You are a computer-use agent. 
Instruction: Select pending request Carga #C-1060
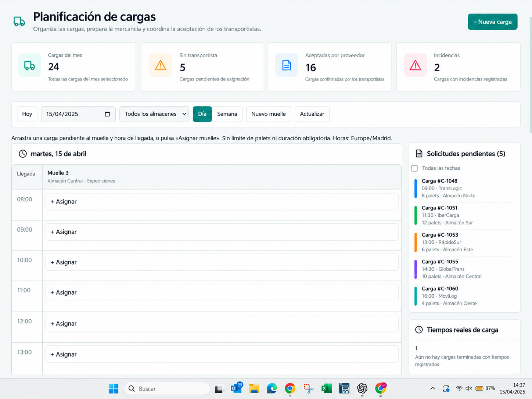click(x=464, y=296)
